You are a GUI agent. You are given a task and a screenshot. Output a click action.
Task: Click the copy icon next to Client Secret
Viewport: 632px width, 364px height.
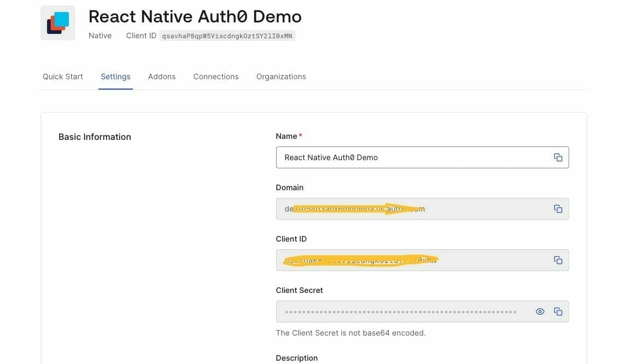pos(558,311)
